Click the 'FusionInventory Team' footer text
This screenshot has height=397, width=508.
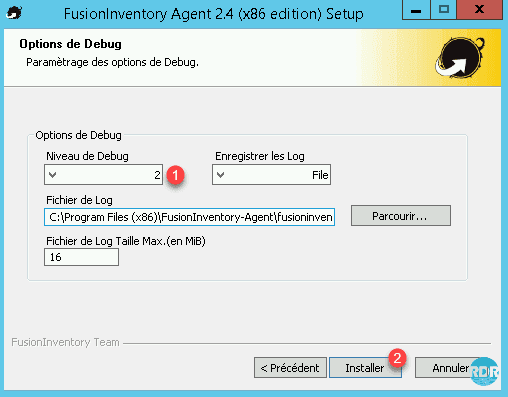tap(65, 342)
